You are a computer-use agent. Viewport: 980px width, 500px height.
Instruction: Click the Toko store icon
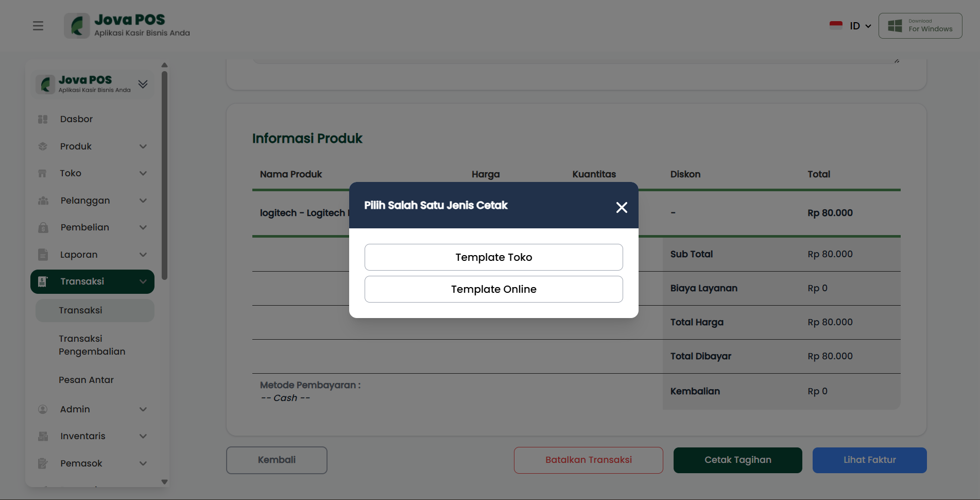43,174
